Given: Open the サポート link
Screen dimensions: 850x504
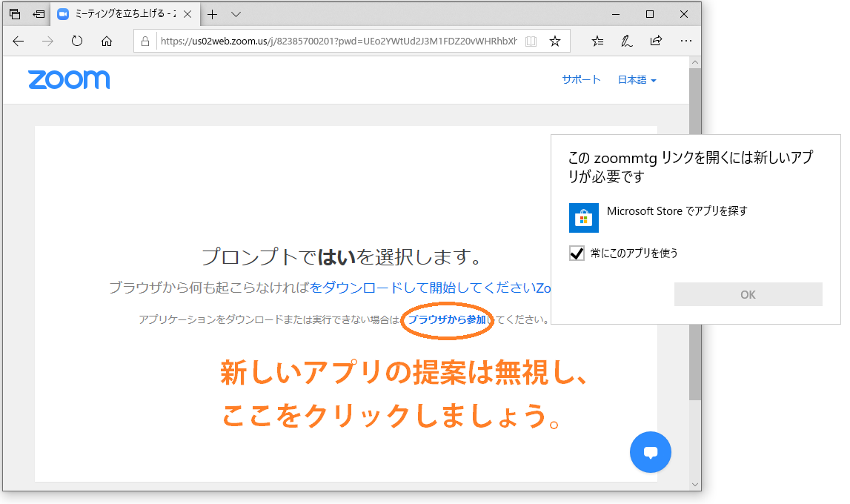Looking at the screenshot, I should click(581, 79).
